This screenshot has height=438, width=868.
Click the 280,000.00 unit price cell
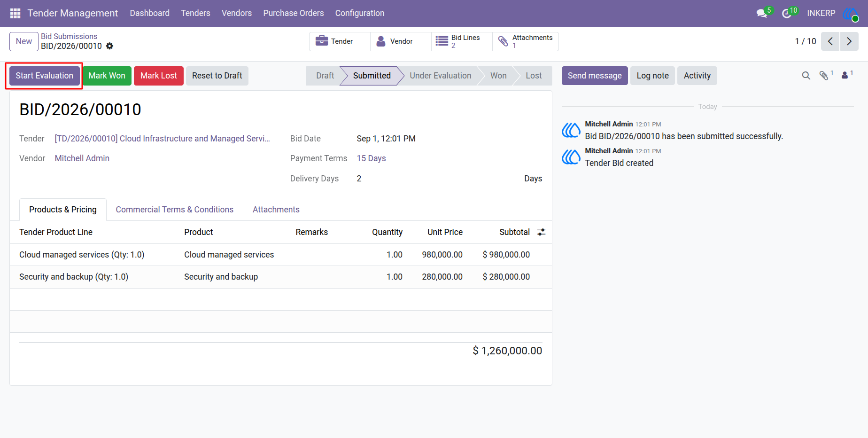[x=442, y=277]
